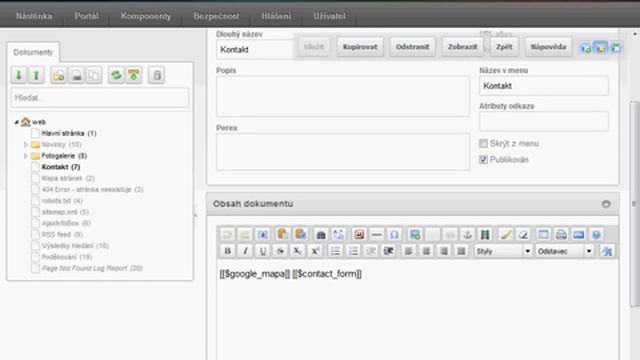
Task: Click the new folder icon in Dokumenty toolbar
Action: (58, 75)
